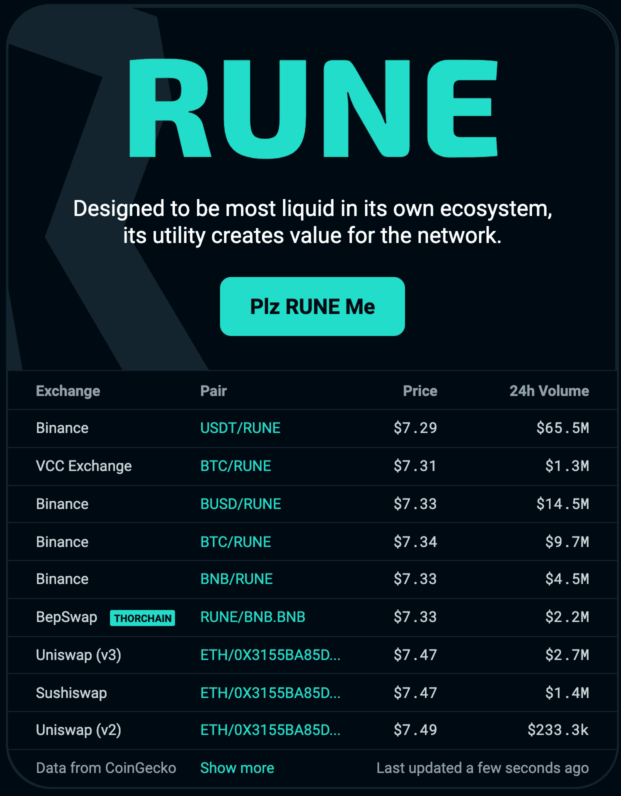This screenshot has height=796, width=621.
Task: Open Binance BTC/RUNE pair at $7.34
Action: (x=236, y=542)
